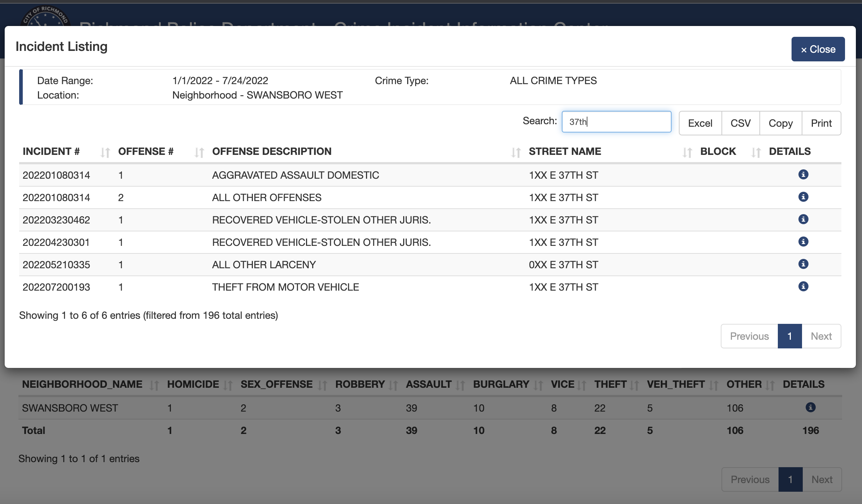Click the DETAILS header in the background neighborhood table
The image size is (862, 504).
coord(803,384)
